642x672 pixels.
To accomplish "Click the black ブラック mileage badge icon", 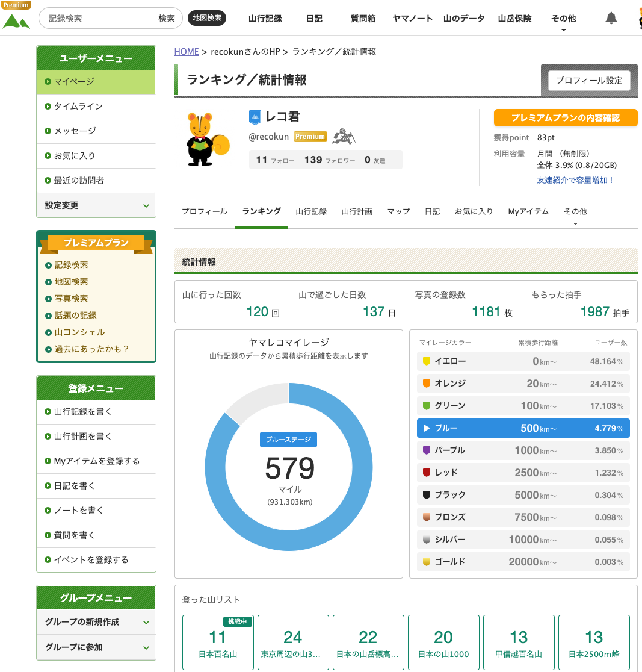I will (427, 494).
